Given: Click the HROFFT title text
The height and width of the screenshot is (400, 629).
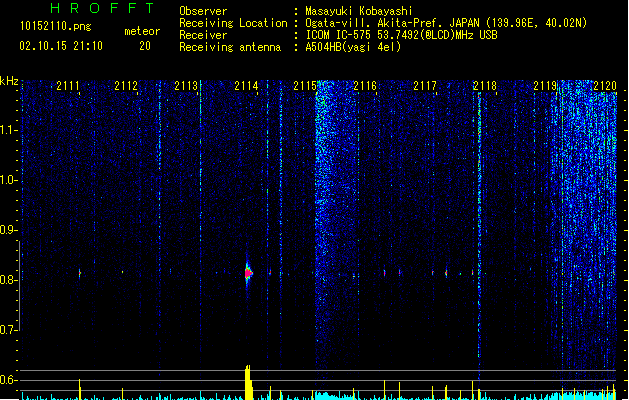Looking at the screenshot, I should pyautogui.click(x=102, y=8).
